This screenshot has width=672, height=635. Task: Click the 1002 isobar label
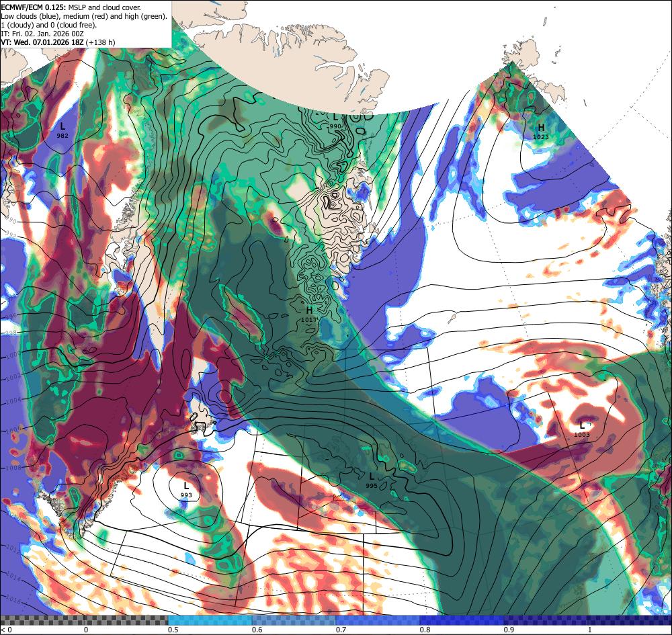click(x=13, y=377)
